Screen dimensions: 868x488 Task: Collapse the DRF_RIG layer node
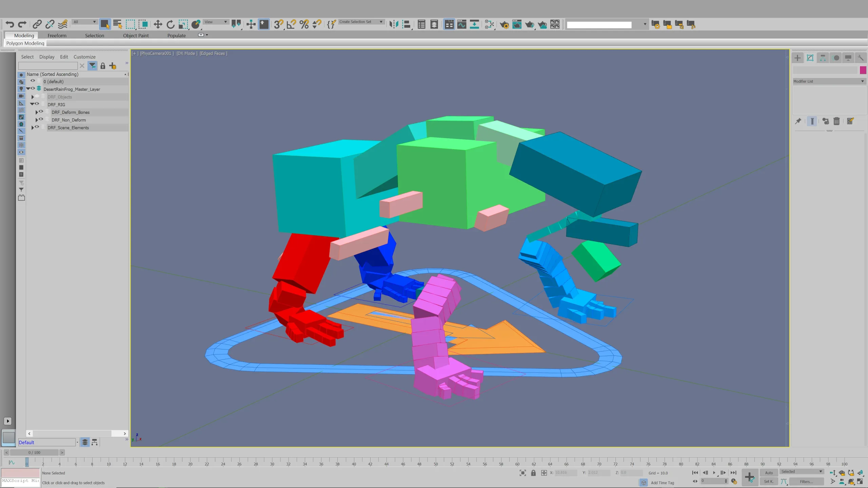click(x=32, y=104)
